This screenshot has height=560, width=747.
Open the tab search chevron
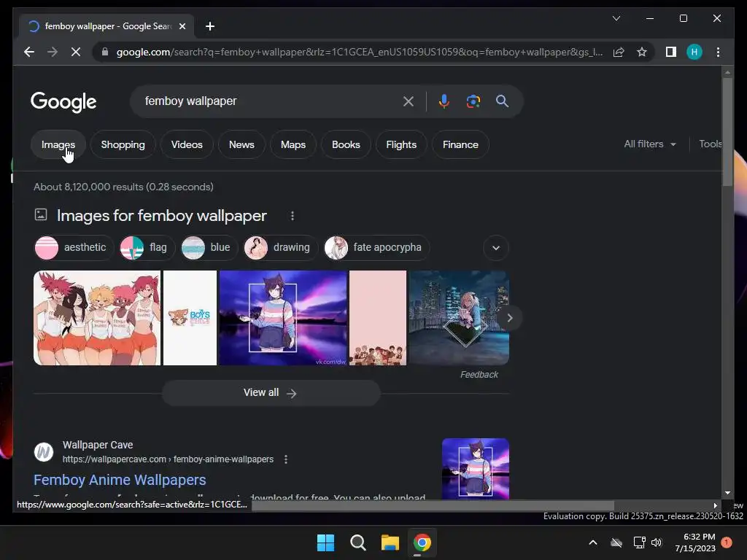[616, 18]
